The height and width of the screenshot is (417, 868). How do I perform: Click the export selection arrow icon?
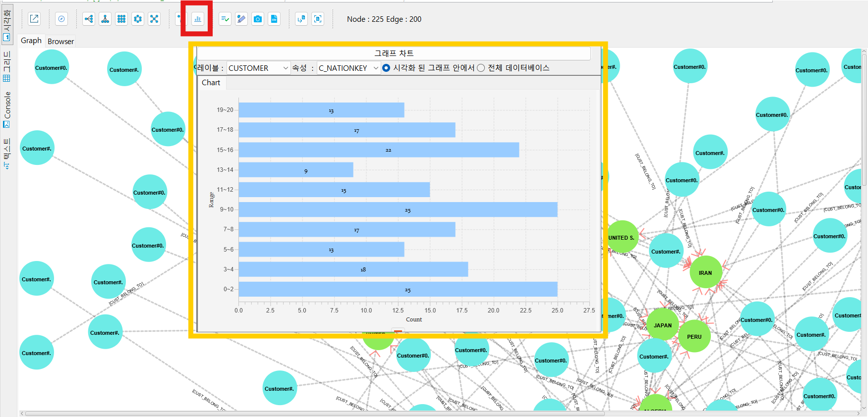[301, 19]
